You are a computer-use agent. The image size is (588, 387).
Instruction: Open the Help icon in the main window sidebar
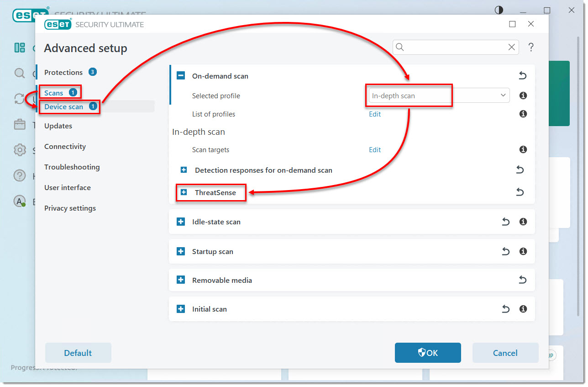(20, 175)
